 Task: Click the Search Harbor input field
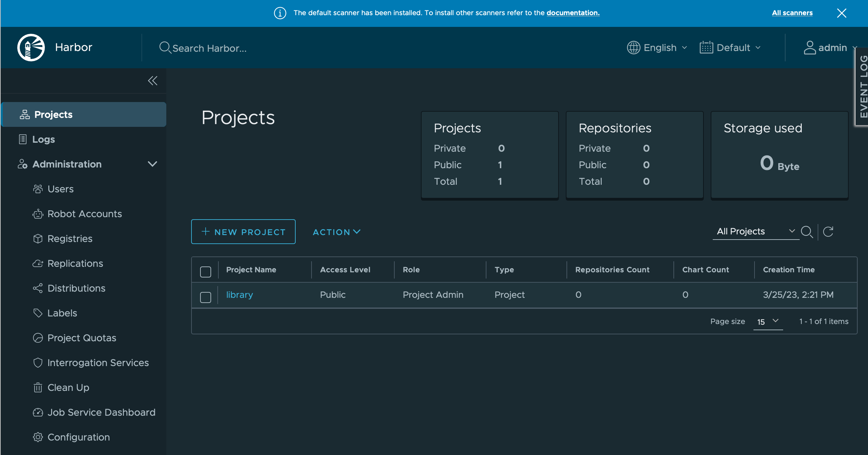[x=209, y=48]
